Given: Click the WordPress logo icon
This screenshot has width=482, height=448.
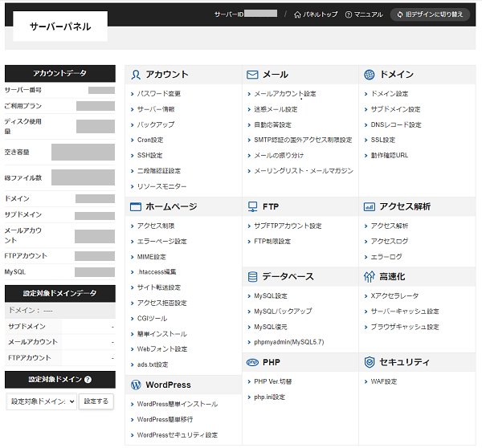Looking at the screenshot, I should (x=136, y=385).
